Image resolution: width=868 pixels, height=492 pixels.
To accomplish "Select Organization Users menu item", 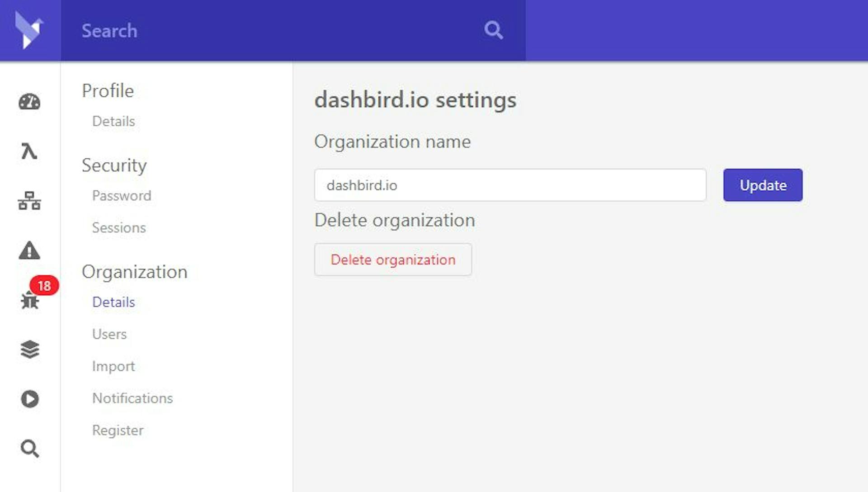I will (x=109, y=334).
